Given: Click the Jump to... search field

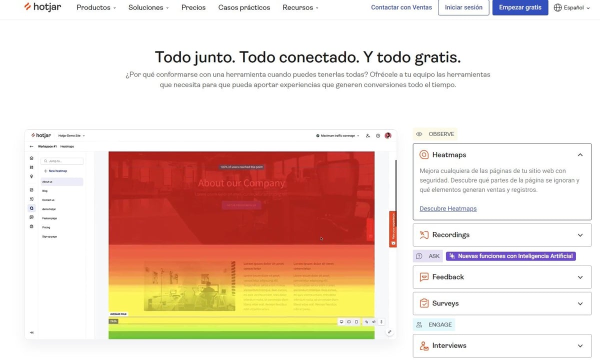Looking at the screenshot, I should click(x=61, y=160).
